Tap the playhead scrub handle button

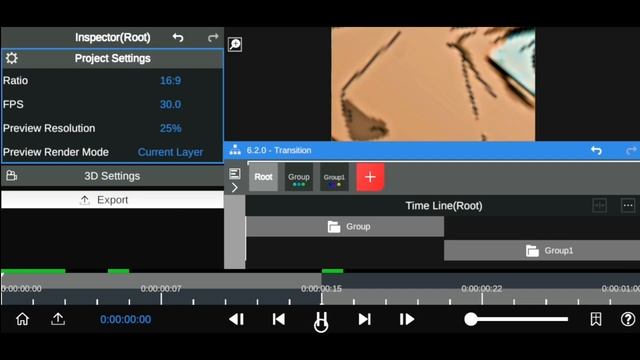(321, 322)
